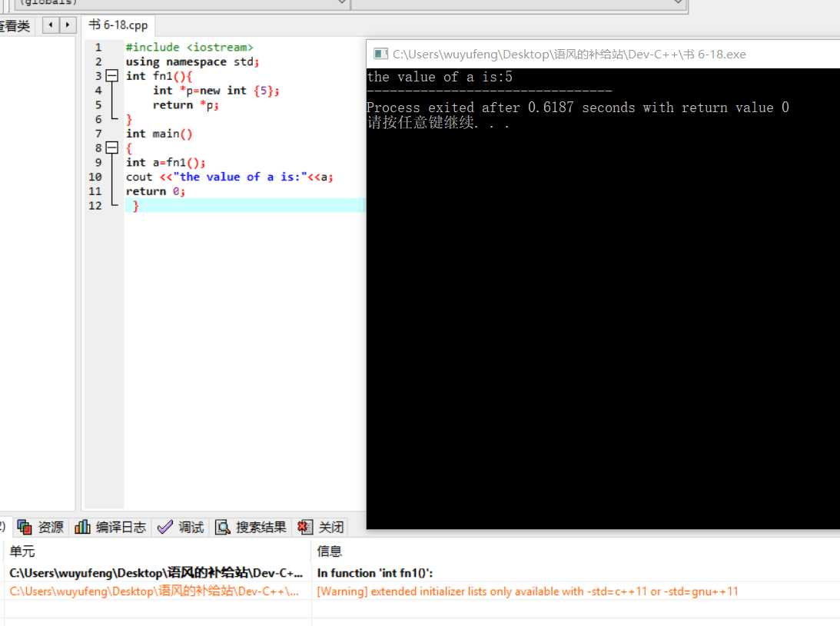
Task: Open the 调试 debug tab
Action: point(181,528)
